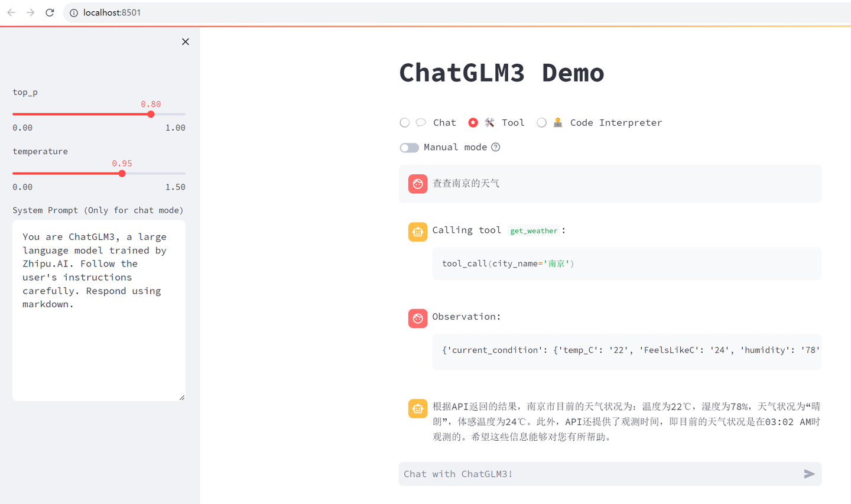Select the Code Interpreter radio button
851x504 pixels.
tap(541, 122)
